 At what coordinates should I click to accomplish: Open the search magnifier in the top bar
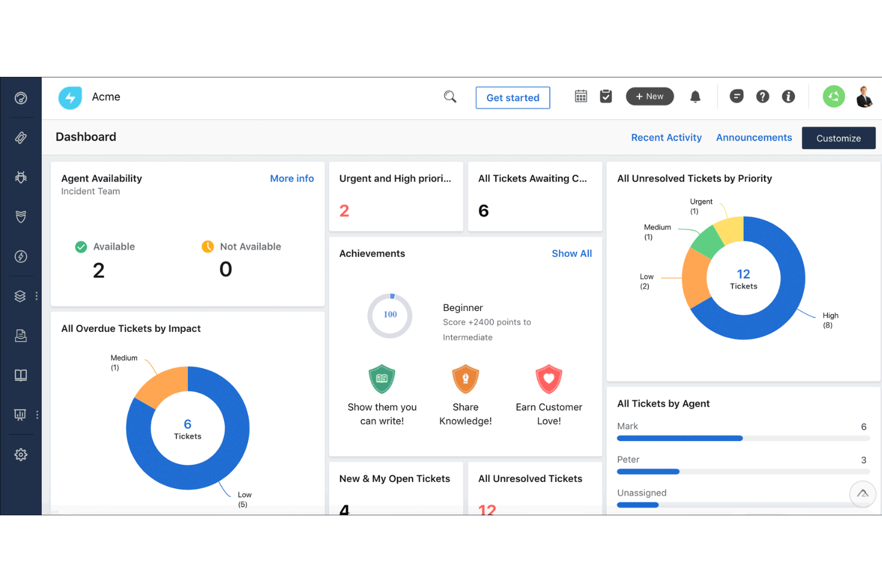pos(450,96)
